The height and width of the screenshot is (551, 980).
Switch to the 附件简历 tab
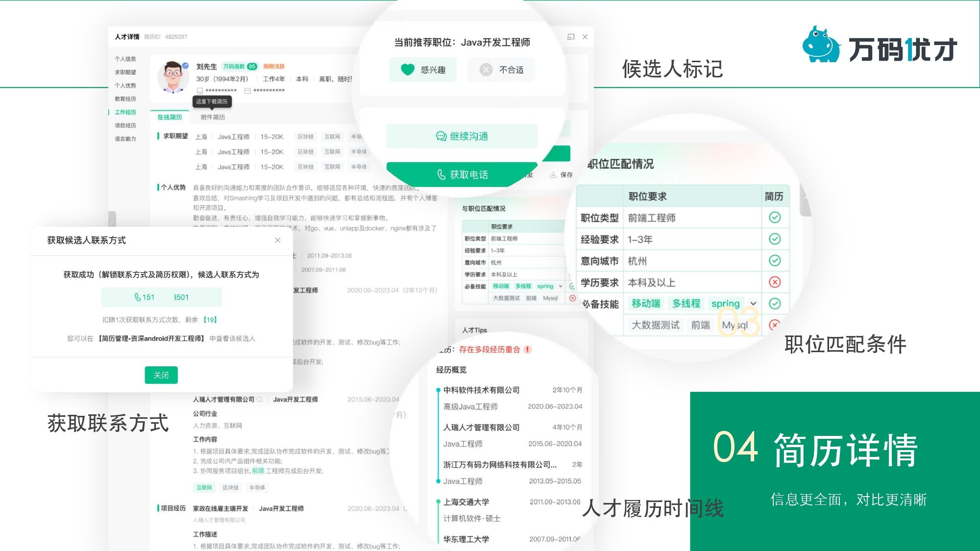[213, 117]
